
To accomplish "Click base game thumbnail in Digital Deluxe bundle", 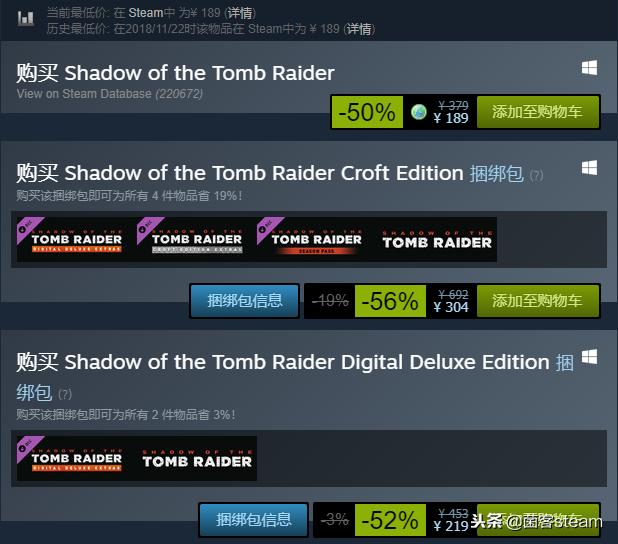I will click(x=196, y=458).
